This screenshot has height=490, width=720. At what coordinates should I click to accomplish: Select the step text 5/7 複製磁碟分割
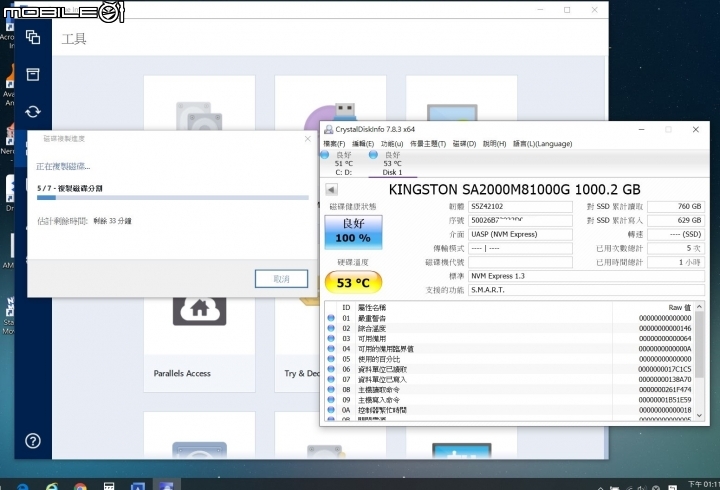(70, 188)
